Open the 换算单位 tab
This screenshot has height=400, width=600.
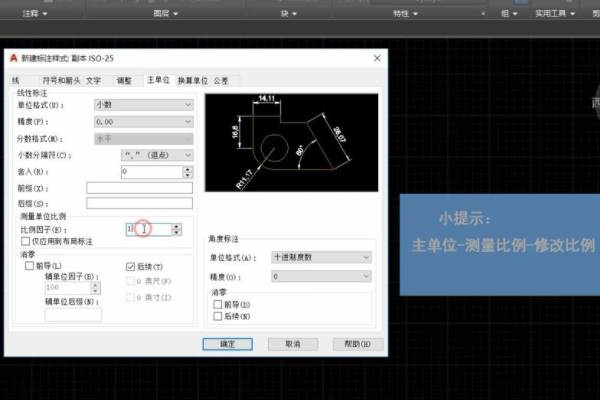point(191,79)
